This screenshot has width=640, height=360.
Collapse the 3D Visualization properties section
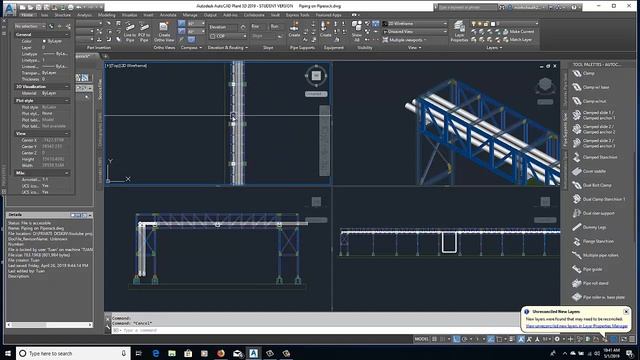67,87
